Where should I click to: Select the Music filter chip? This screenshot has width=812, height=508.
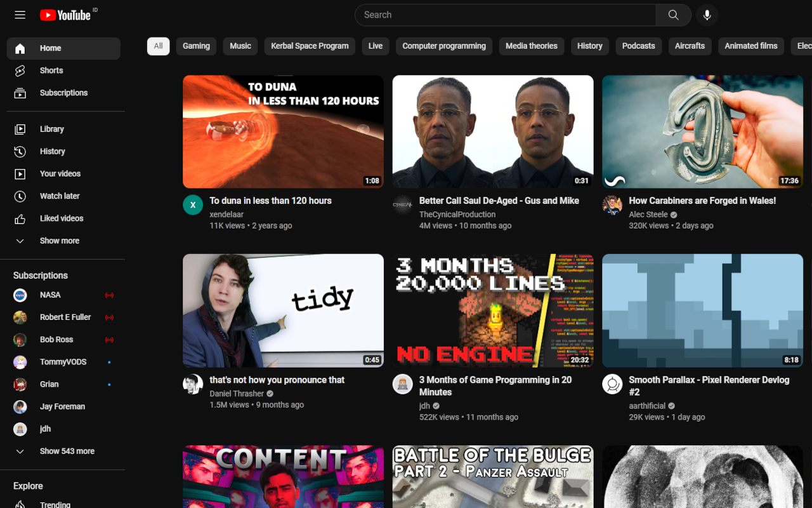click(x=240, y=46)
